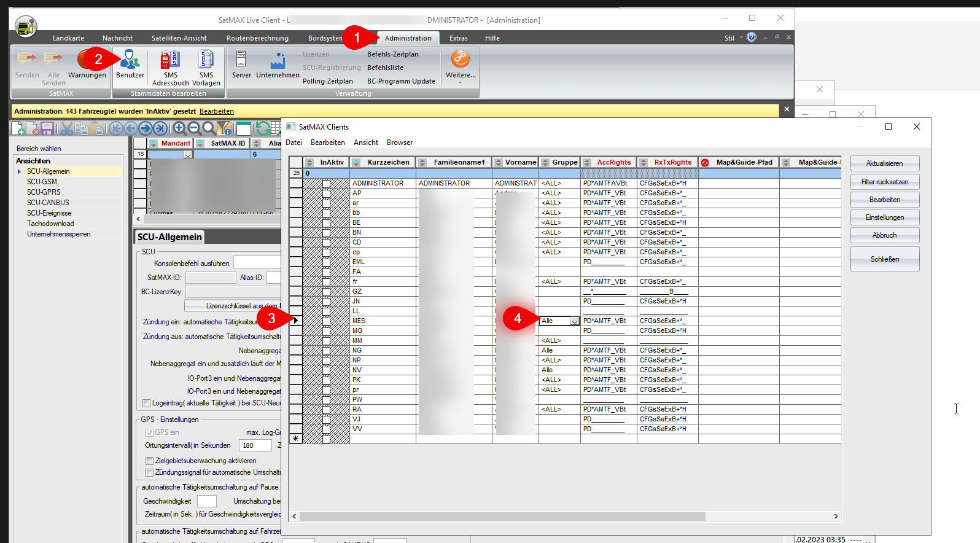Click the Aktualisieren button
The image size is (980, 543).
pos(885,163)
